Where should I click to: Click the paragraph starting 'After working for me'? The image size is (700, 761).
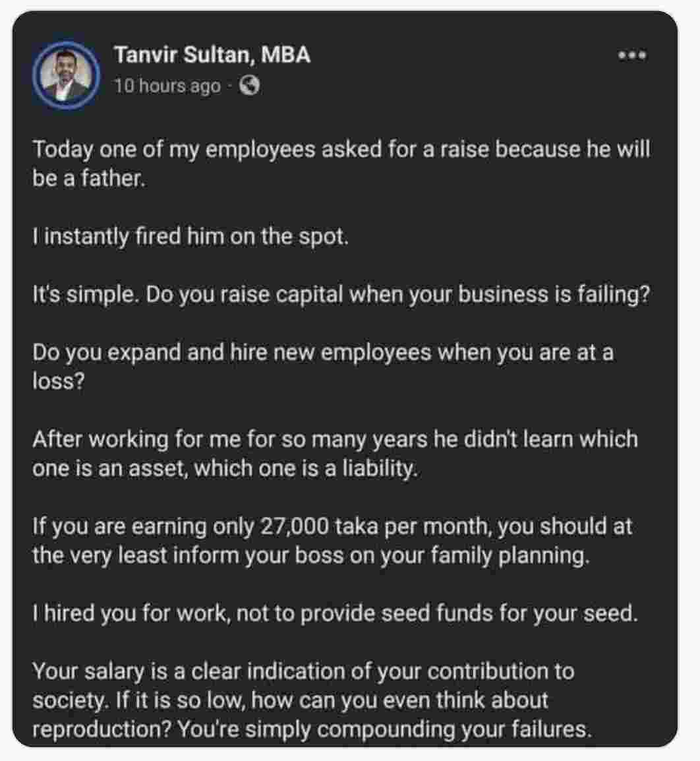click(335, 439)
